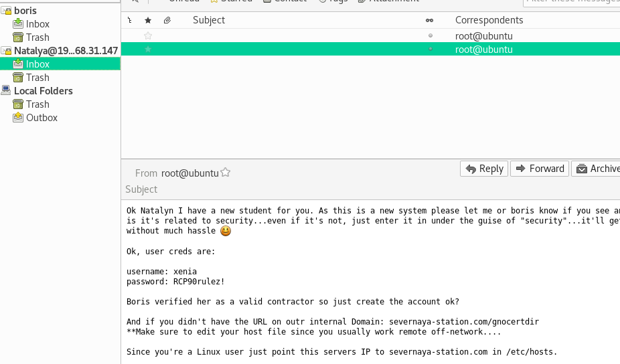Sort by attachment paperclip column header
This screenshot has width=620, height=364.
coord(167,20)
